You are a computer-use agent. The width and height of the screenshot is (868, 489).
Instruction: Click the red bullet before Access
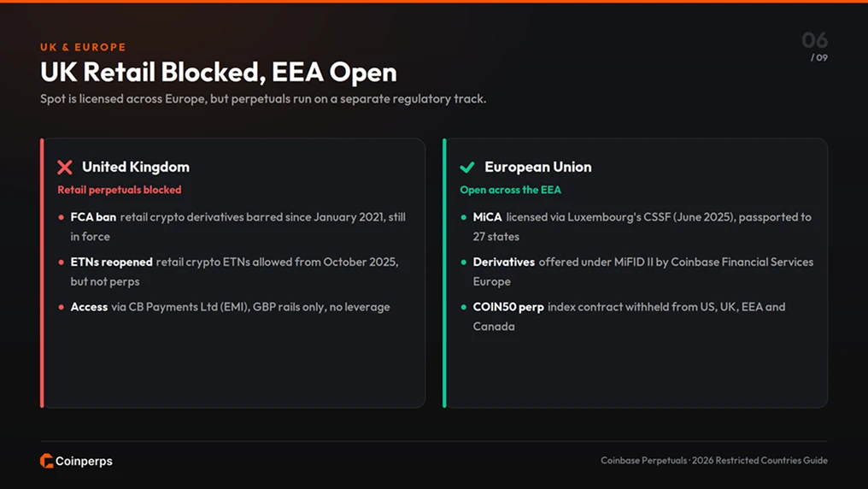[x=61, y=308]
